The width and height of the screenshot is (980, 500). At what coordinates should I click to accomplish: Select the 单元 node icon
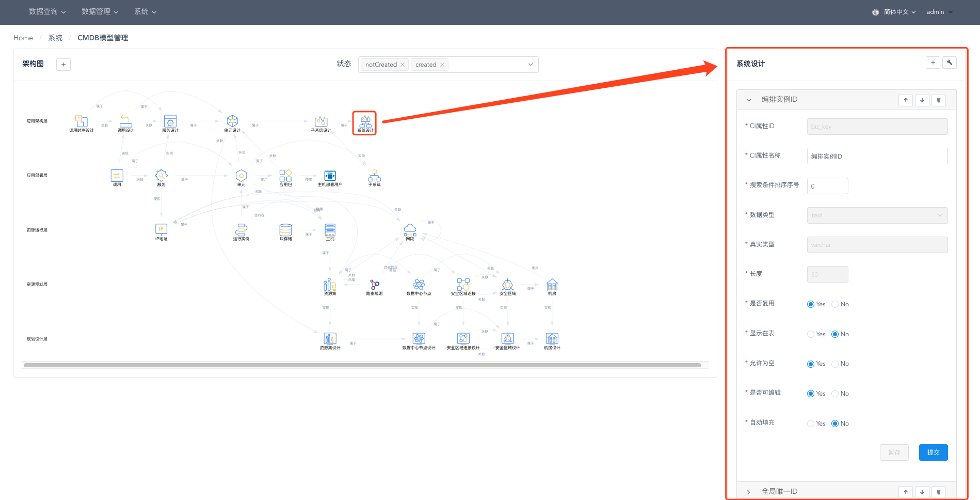point(241,176)
